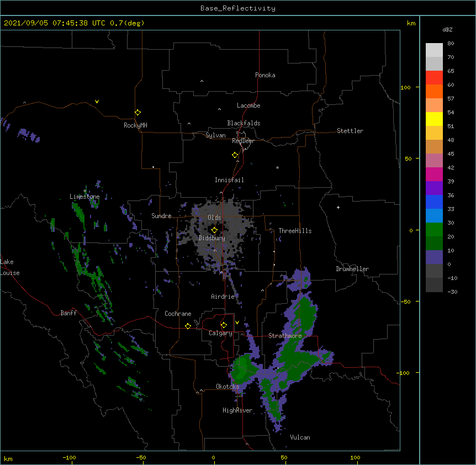Image resolution: width=476 pixels, height=465 pixels.
Task: Click the green 30 dBZ legend swatch
Action: point(434,230)
